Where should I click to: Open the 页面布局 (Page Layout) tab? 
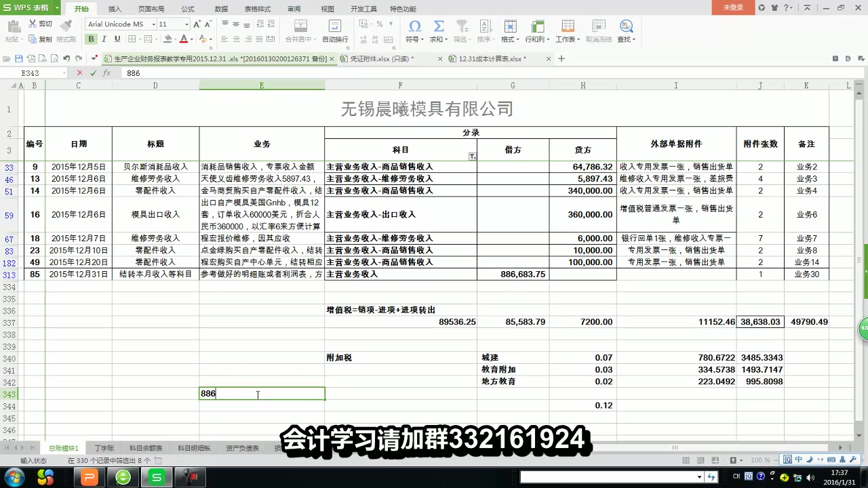click(x=151, y=9)
